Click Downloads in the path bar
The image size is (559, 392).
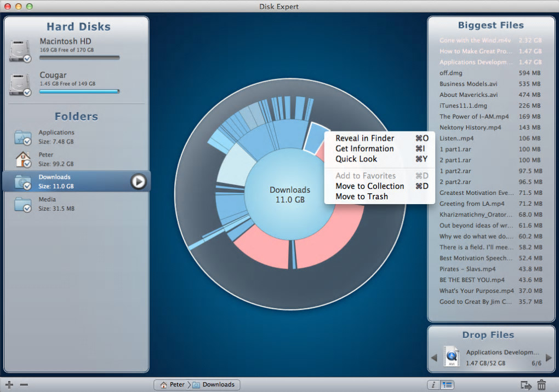[x=214, y=384]
